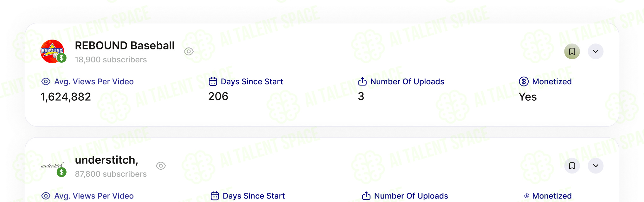
Task: Click dollar Monetized icon in REBOUND card
Action: (524, 81)
